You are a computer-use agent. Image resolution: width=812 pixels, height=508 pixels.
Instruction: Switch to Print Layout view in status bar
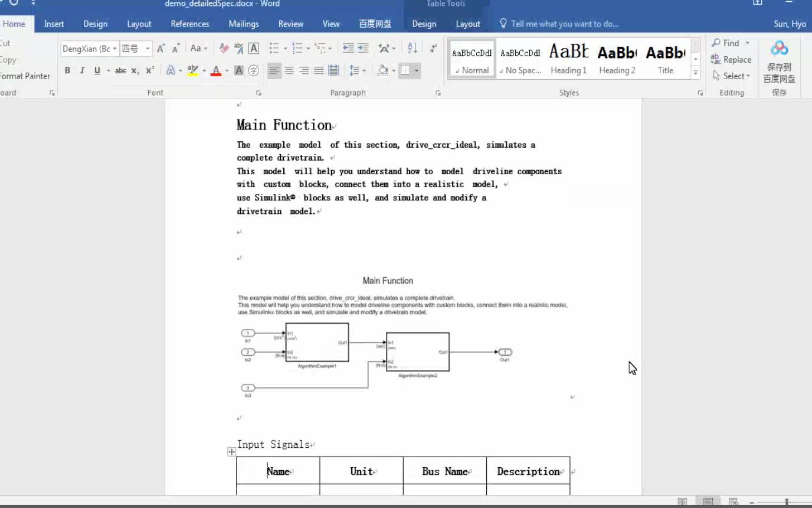pyautogui.click(x=708, y=502)
